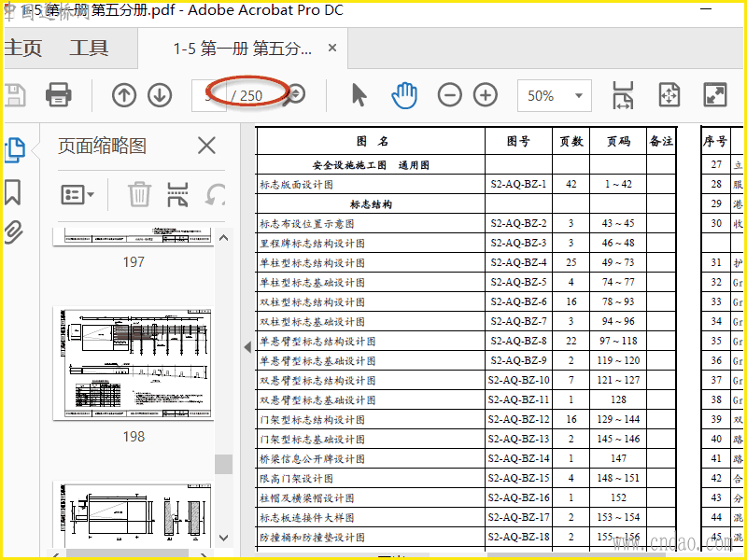Click the 页码 column header
747x560 pixels.
click(618, 141)
